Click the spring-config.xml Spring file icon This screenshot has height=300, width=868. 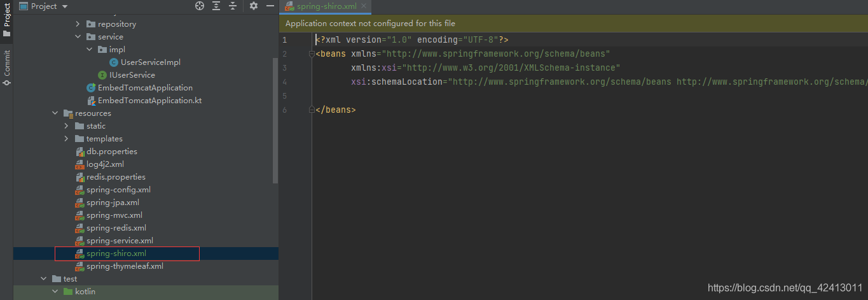[80, 189]
